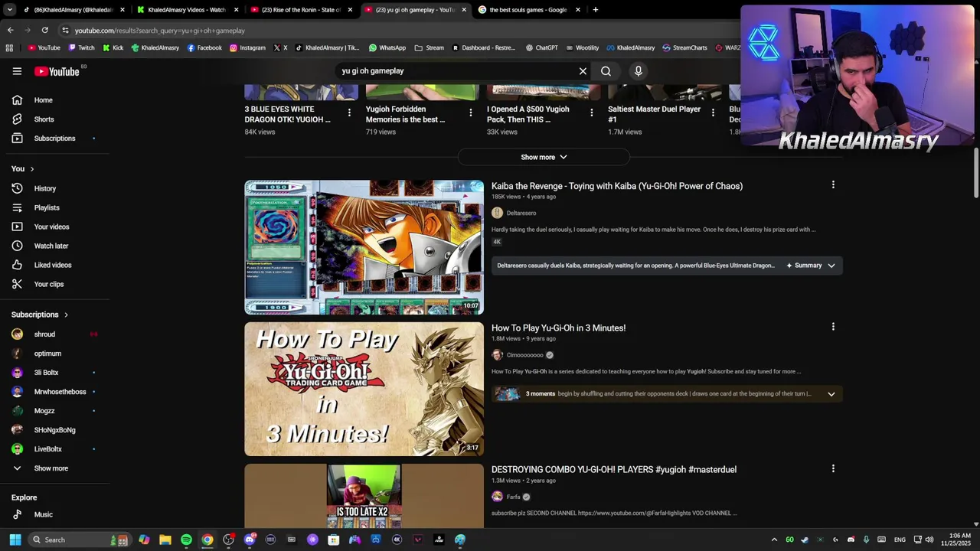Viewport: 980px width, 551px height.
Task: Expand the 'You' section chevron
Action: (31, 169)
